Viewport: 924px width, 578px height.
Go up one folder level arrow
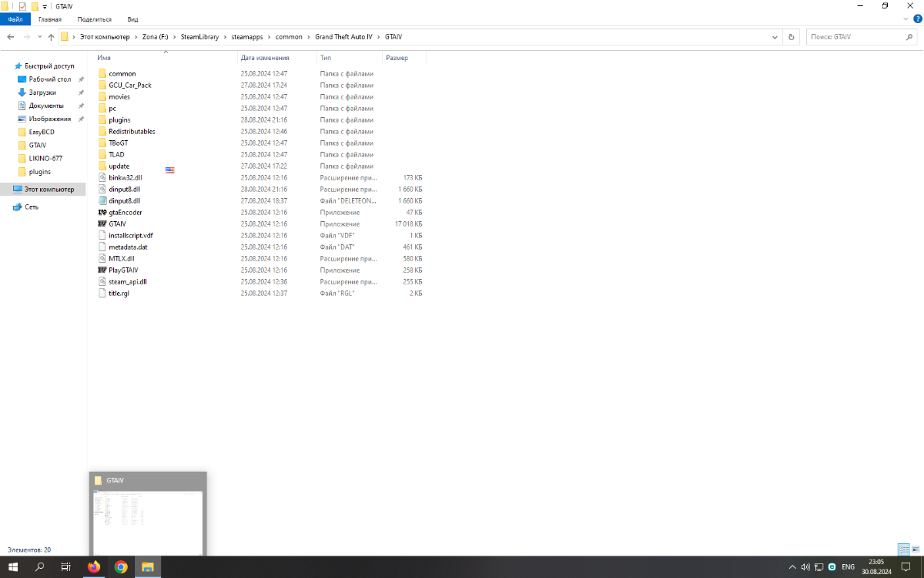[x=51, y=36]
